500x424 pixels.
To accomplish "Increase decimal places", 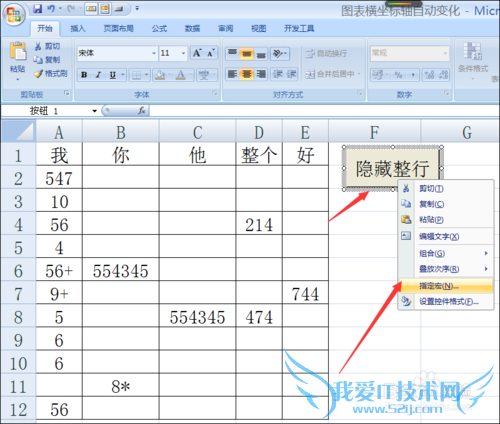I will point(430,75).
